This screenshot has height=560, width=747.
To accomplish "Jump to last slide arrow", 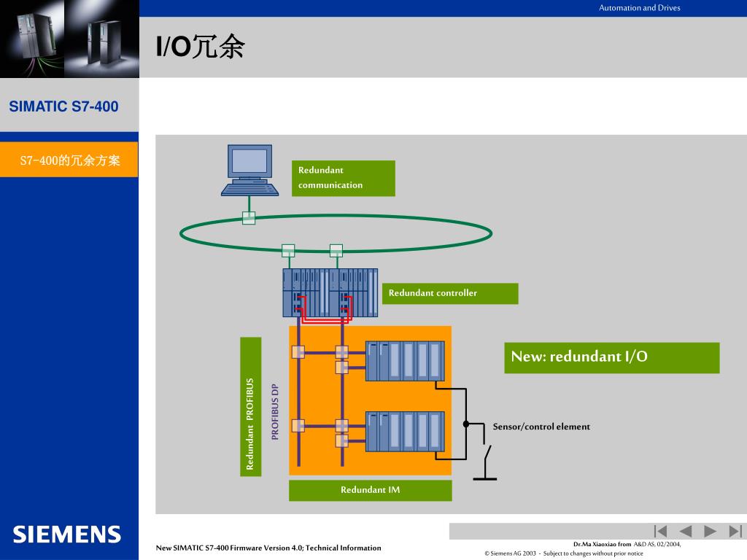I will pyautogui.click(x=735, y=531).
